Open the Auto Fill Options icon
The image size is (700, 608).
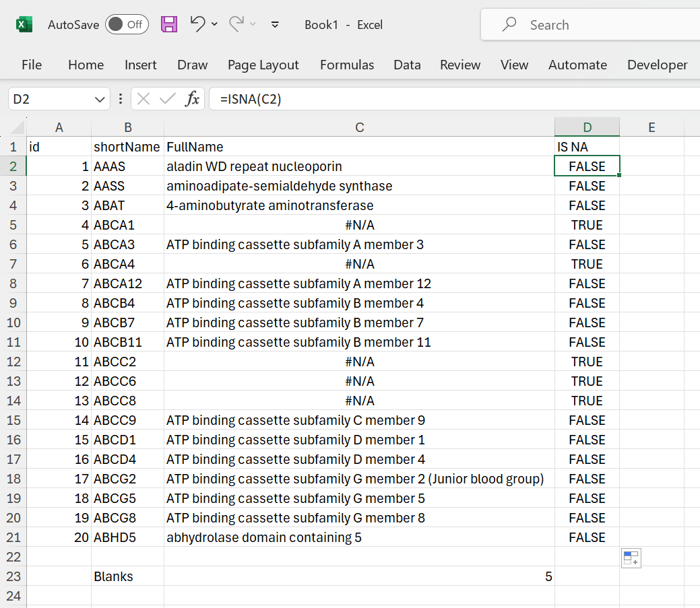point(631,558)
